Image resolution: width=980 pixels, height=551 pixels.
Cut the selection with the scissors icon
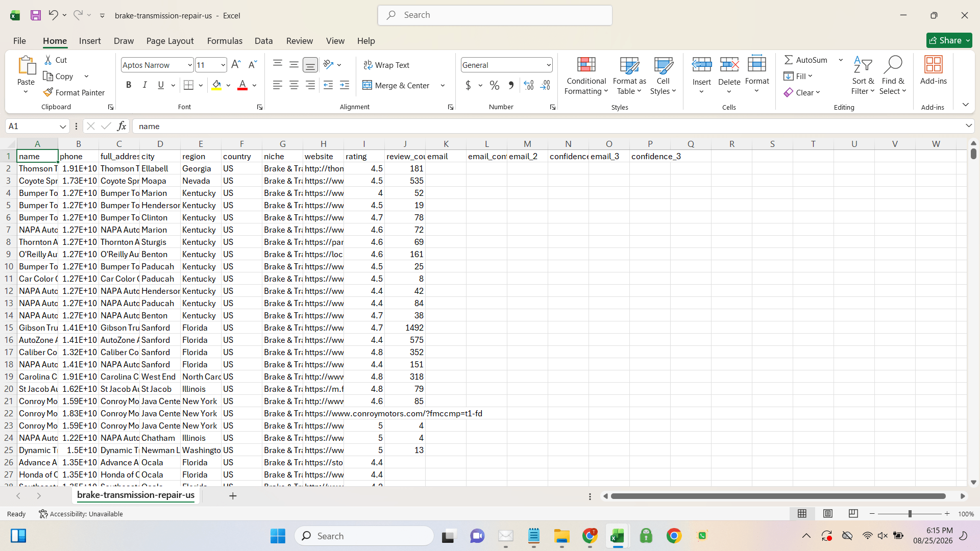[48, 60]
